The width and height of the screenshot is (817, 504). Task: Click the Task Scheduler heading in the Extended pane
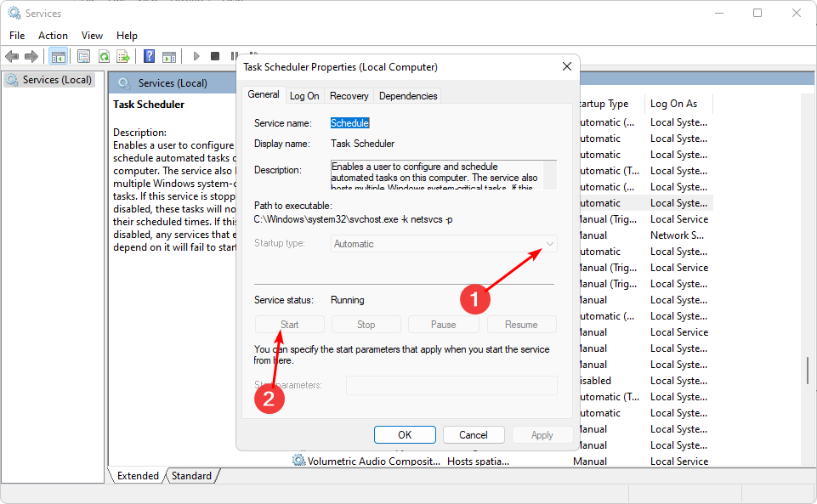coord(149,105)
